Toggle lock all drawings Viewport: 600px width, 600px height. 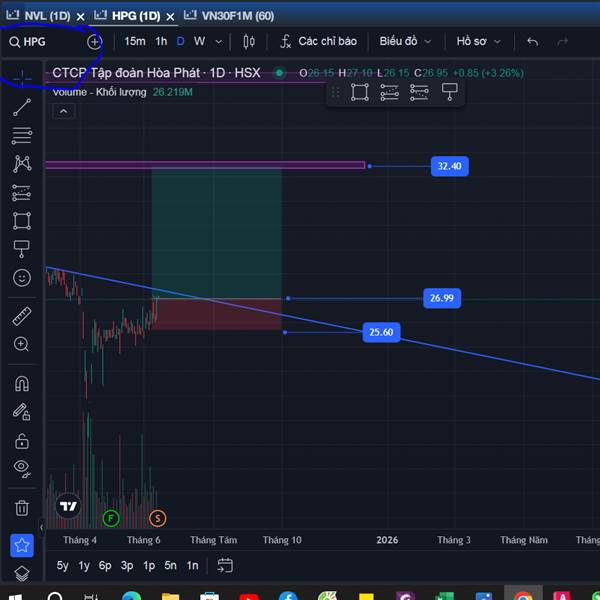[22, 441]
